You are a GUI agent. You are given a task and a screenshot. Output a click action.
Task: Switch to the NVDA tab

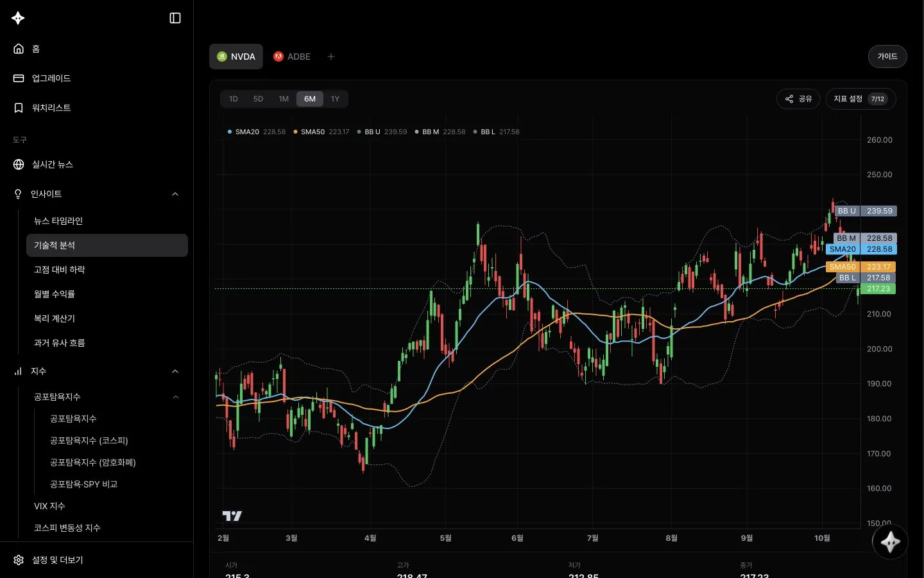click(x=236, y=57)
